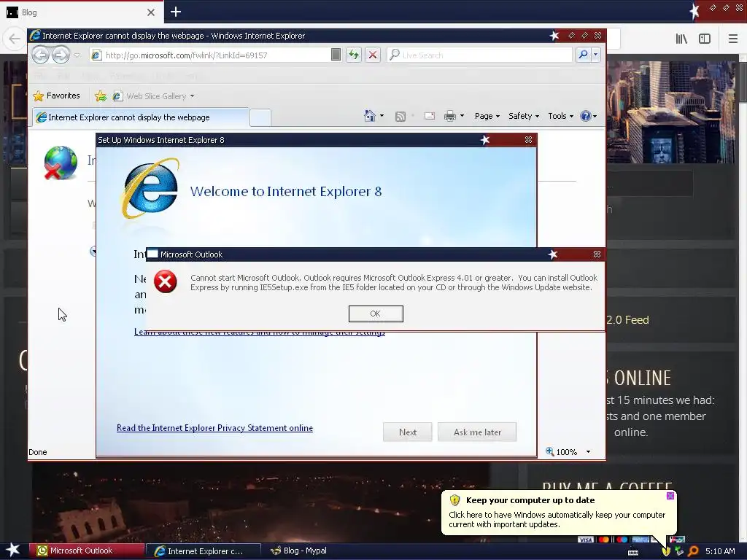Click the Internet Explorer 8 logo
This screenshot has width=747, height=560.
150,189
